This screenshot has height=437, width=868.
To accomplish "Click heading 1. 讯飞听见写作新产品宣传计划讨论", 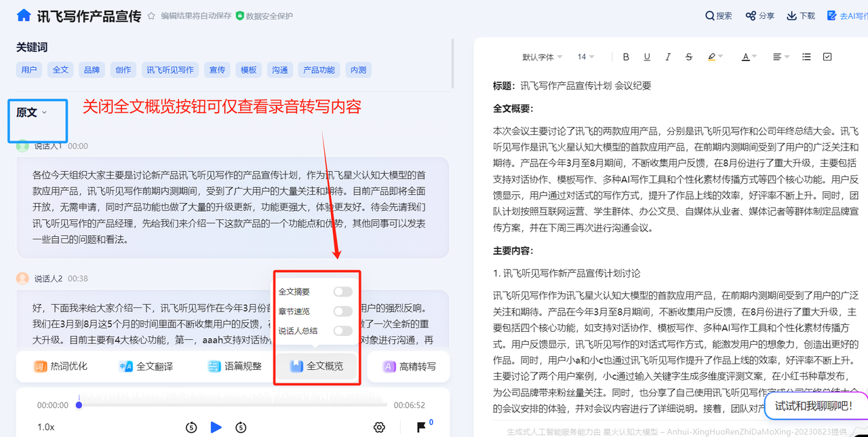I will (566, 273).
